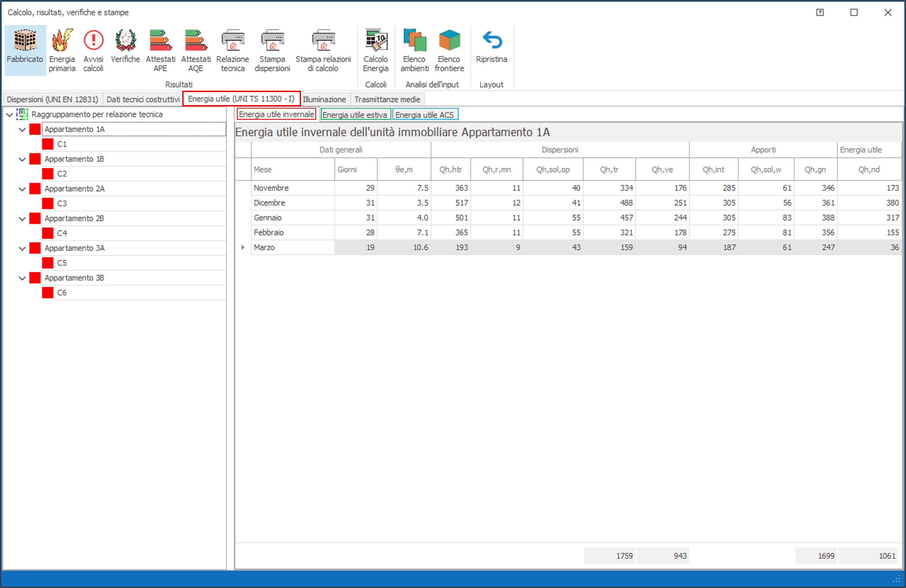
Task: Select the Energia utile estiva sub-tab
Action: click(354, 115)
